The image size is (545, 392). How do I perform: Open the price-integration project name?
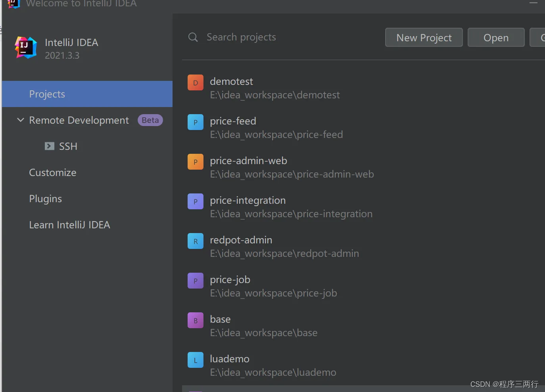(x=248, y=200)
